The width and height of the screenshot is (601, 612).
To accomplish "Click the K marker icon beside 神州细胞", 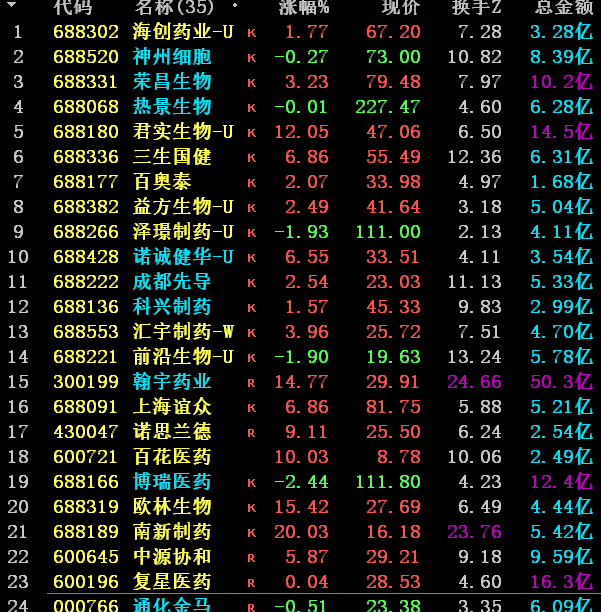I will coord(252,58).
